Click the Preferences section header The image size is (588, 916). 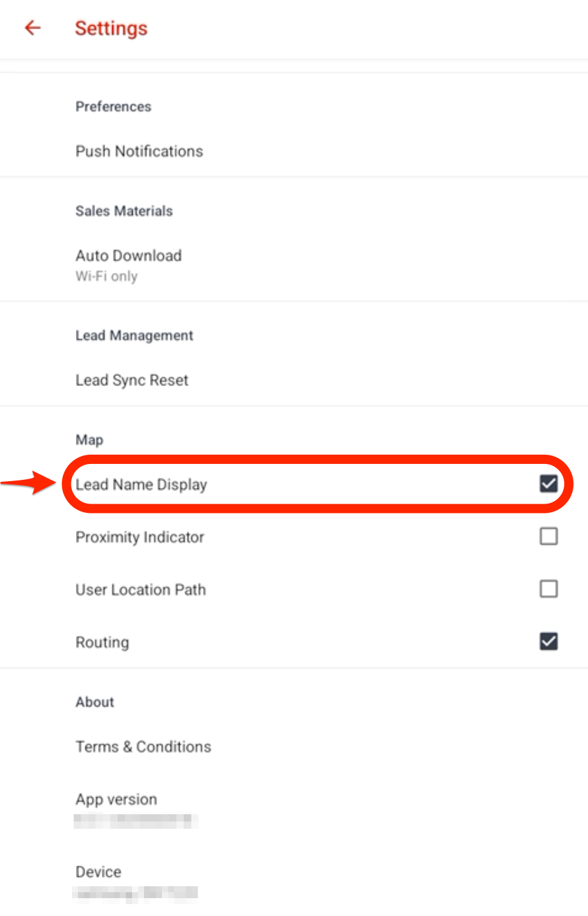pyautogui.click(x=113, y=106)
